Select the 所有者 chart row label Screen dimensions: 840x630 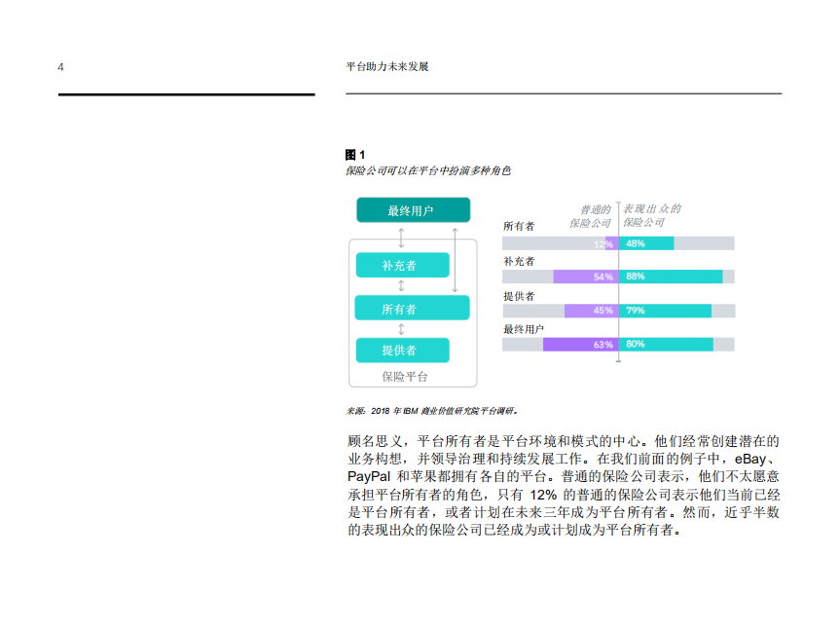[519, 226]
